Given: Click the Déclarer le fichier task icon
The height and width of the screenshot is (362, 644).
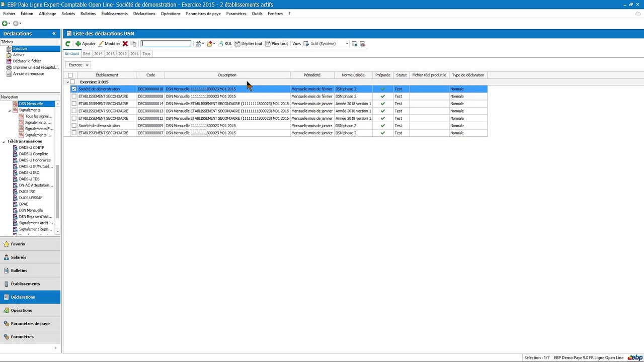Looking at the screenshot, I should pos(9,61).
